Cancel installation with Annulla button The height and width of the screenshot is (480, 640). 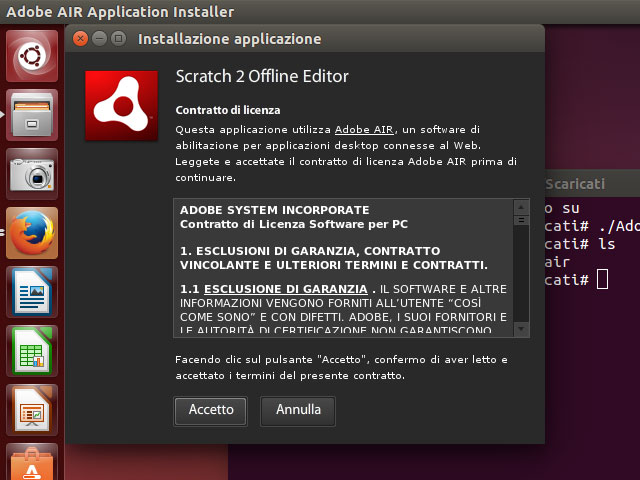tap(298, 411)
